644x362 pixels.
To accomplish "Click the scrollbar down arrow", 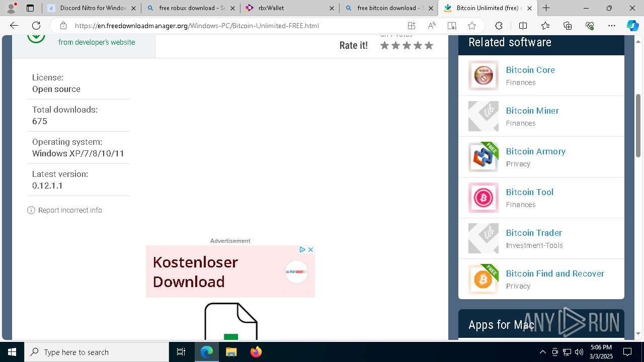I will pos(638,333).
